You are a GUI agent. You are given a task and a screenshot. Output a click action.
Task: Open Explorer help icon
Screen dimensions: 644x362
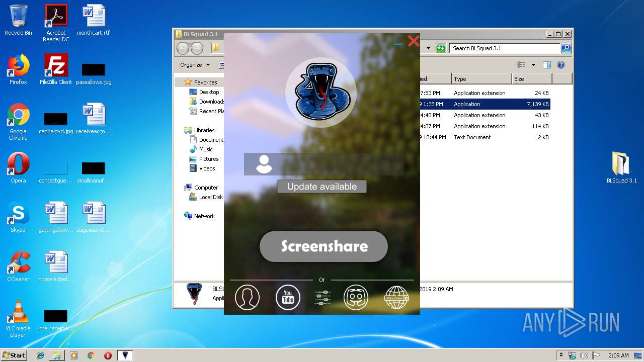[561, 65]
